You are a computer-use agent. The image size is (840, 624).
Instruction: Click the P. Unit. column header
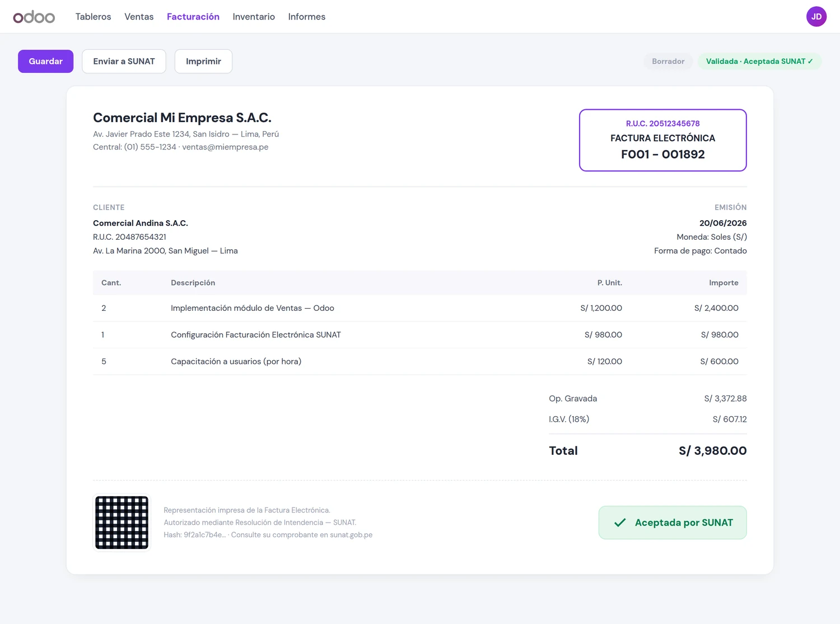tap(610, 283)
